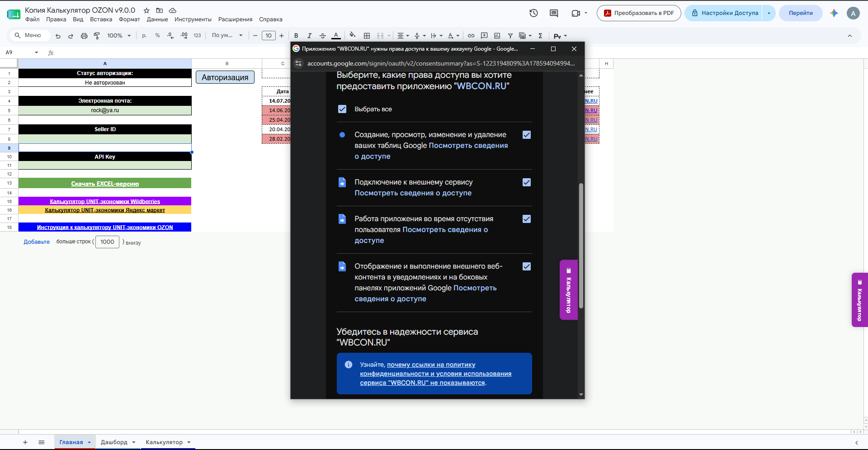Expand the name box dropdown
This screenshot has height=450, width=868.
click(x=37, y=52)
